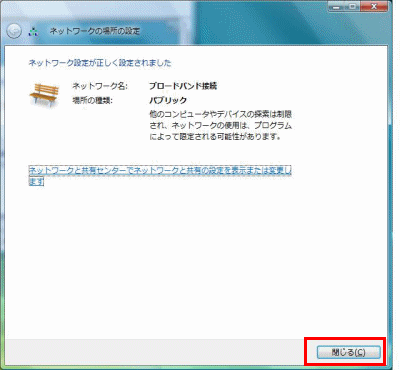Click the 場所の種類: label
This screenshot has width=400, height=370.
coord(93,100)
